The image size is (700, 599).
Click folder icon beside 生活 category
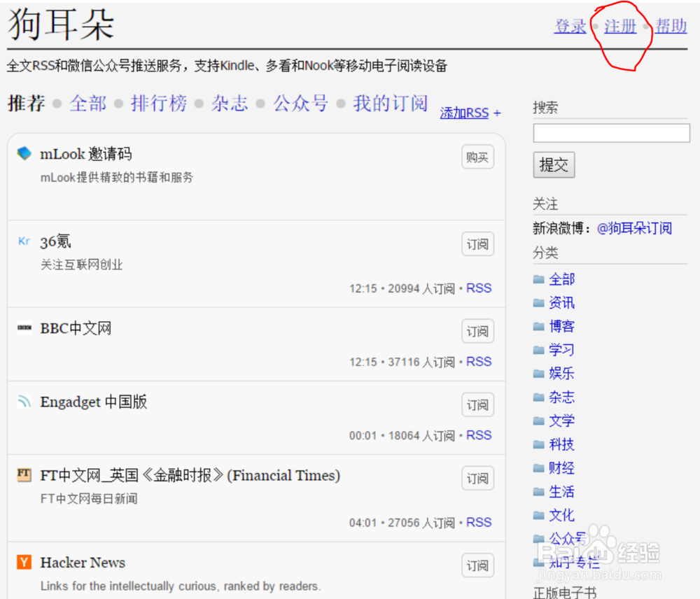pos(539,492)
